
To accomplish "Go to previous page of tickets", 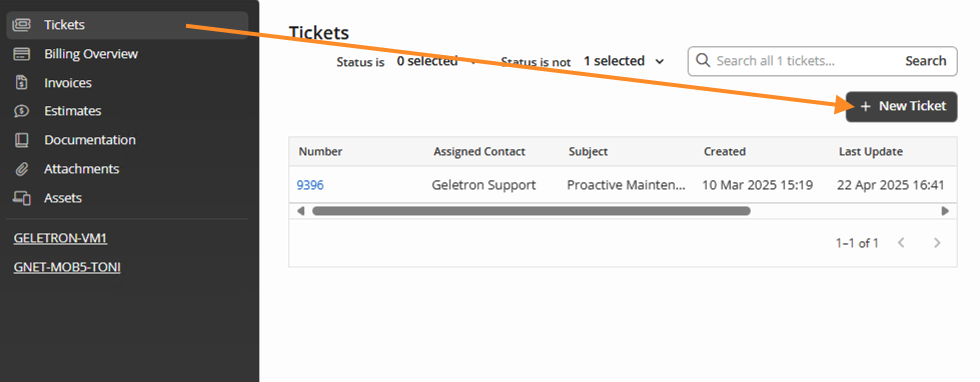I will click(x=901, y=243).
